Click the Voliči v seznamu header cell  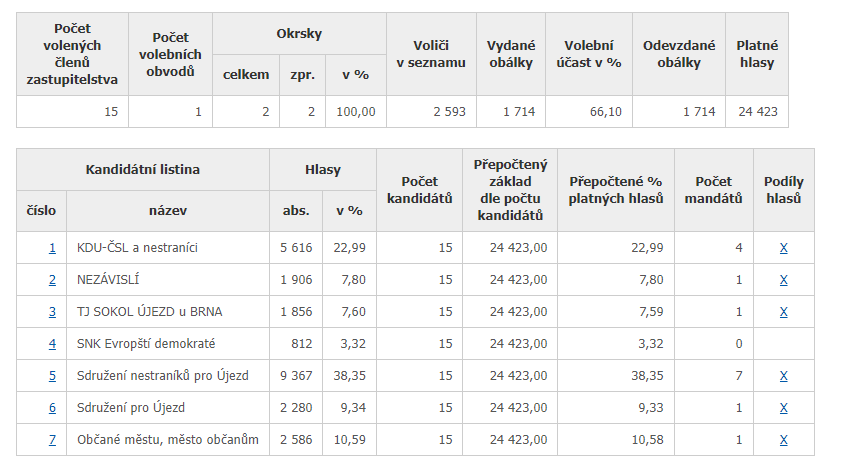tap(431, 54)
